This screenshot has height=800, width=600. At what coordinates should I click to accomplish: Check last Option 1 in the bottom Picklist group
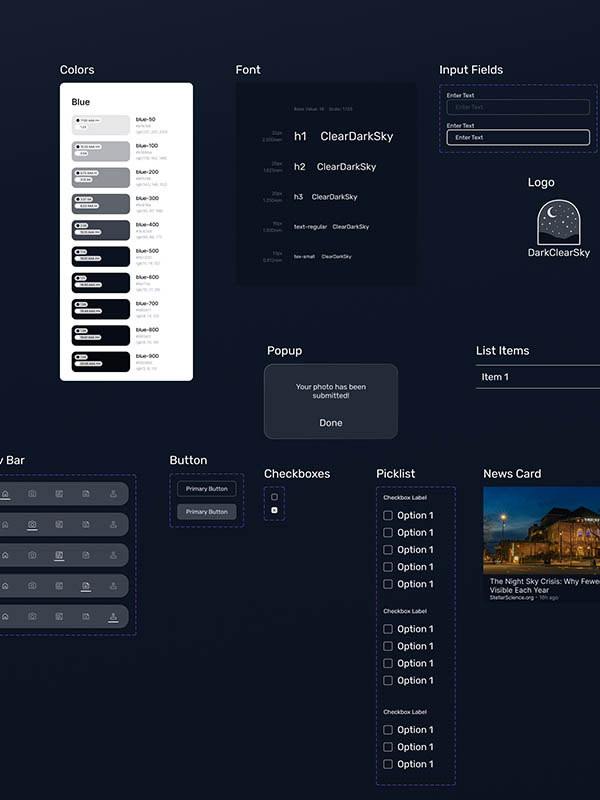388,764
